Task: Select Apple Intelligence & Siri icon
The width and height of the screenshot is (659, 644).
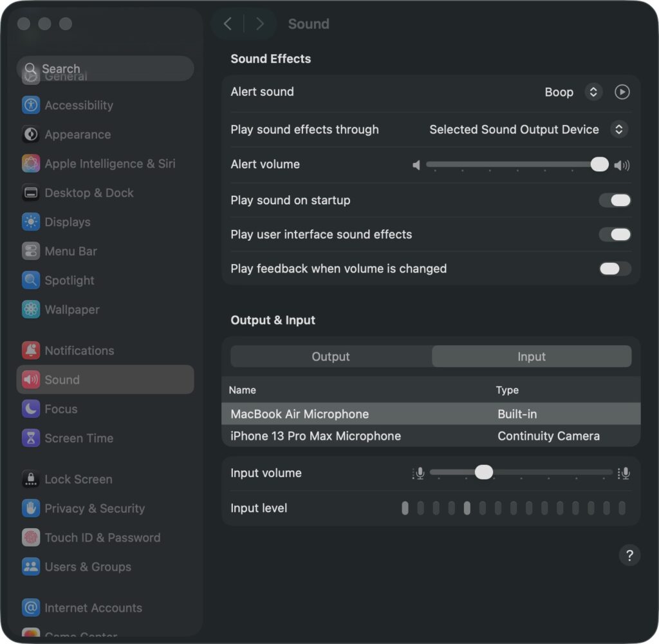Action: [x=31, y=163]
